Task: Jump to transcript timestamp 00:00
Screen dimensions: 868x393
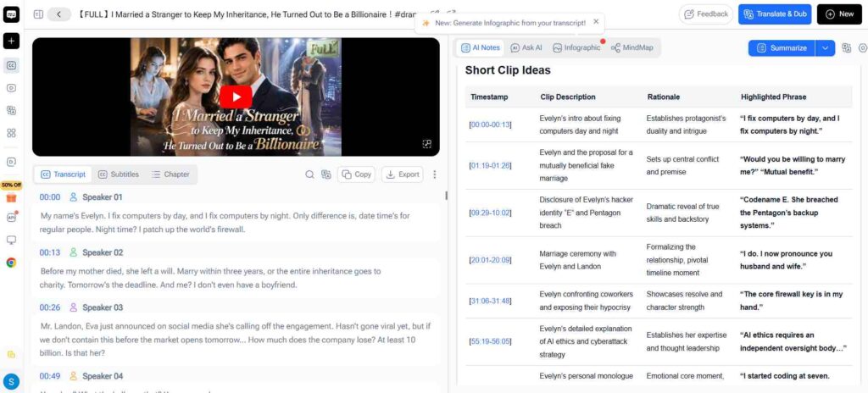Action: coord(50,197)
